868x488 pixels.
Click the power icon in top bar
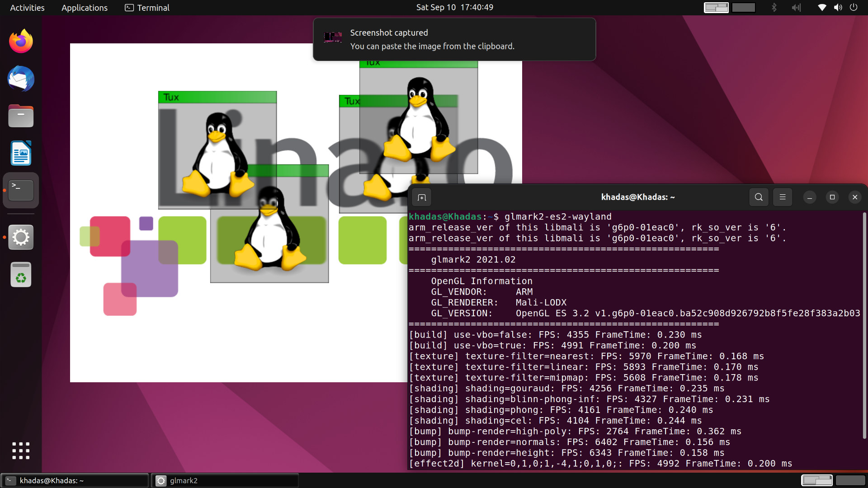click(x=854, y=7)
